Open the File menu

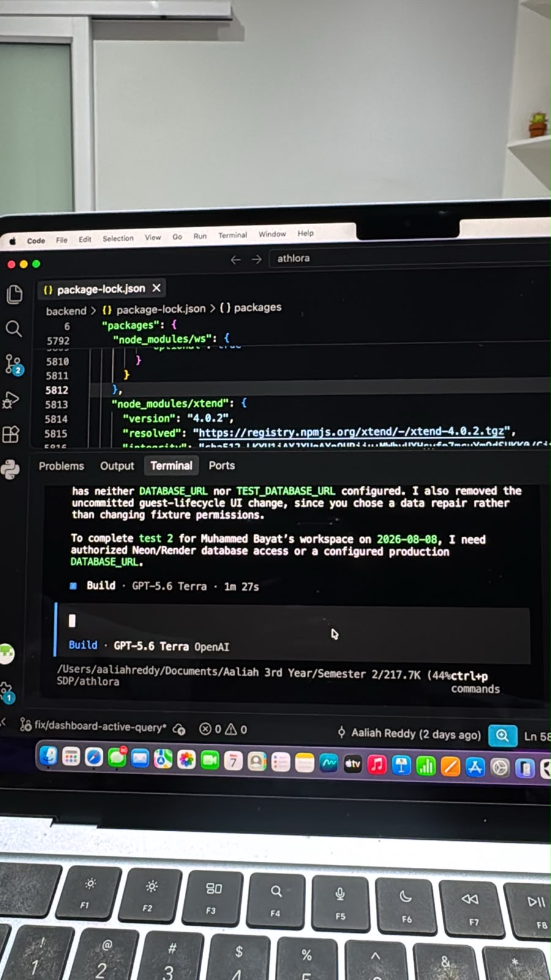62,240
